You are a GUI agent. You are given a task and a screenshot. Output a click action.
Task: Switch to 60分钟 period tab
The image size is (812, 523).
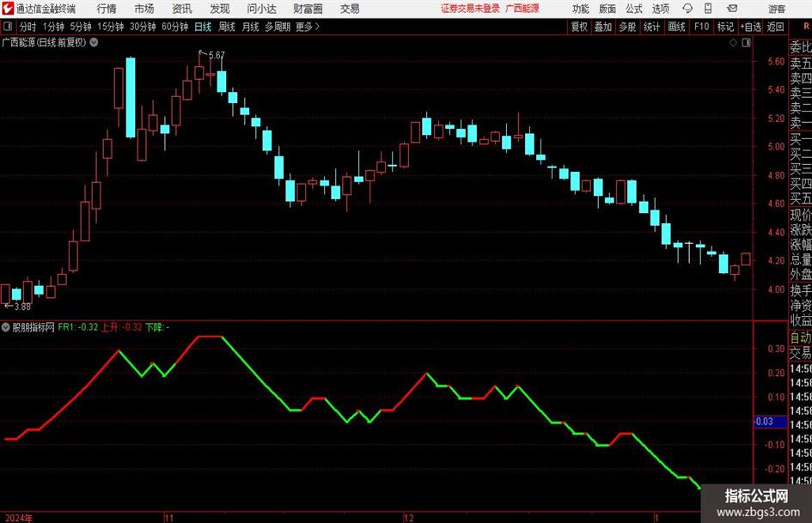click(x=174, y=27)
